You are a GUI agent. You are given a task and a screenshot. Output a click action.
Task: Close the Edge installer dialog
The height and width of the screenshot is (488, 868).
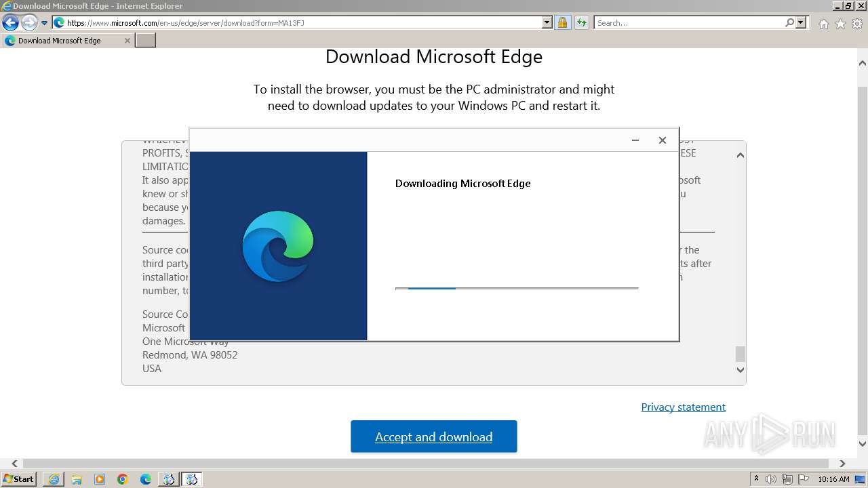point(663,140)
